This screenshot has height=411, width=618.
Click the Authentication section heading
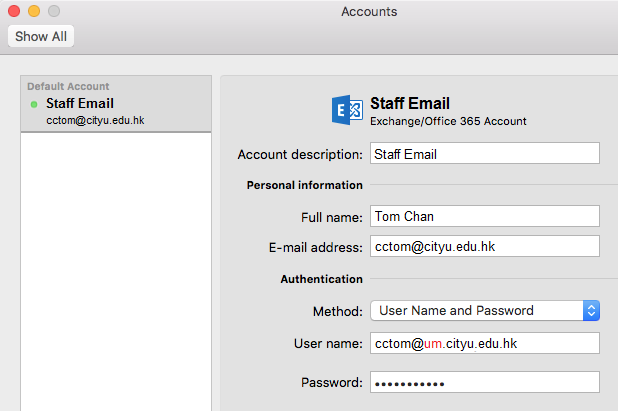(320, 279)
